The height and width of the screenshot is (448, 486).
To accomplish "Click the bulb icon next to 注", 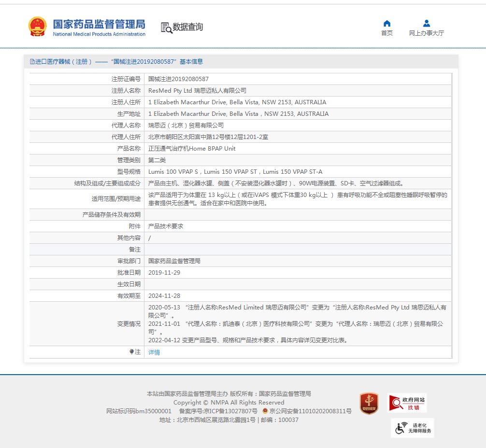I will tap(131, 351).
